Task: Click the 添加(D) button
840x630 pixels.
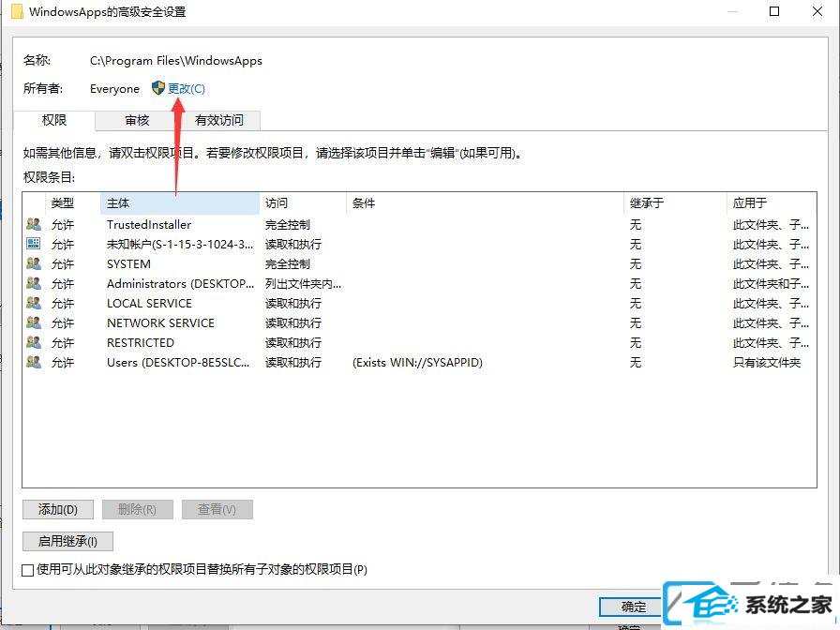Action: click(x=58, y=509)
